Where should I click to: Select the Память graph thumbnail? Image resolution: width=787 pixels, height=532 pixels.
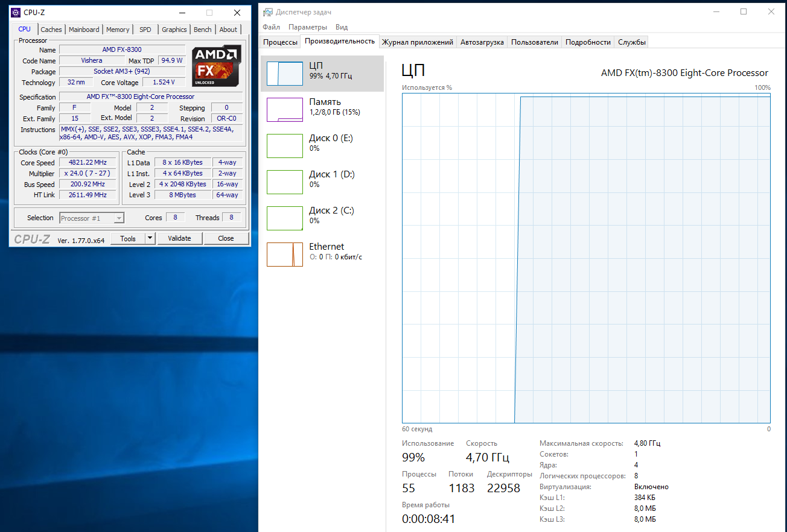pos(285,110)
